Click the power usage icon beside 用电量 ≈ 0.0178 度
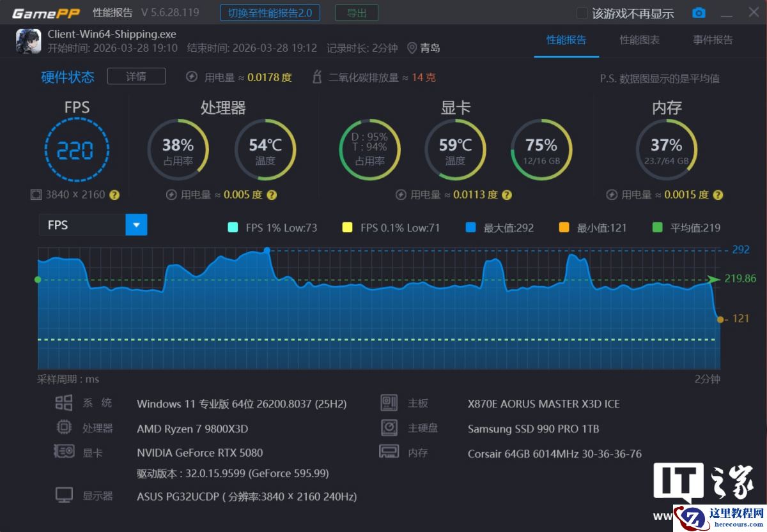 point(191,77)
